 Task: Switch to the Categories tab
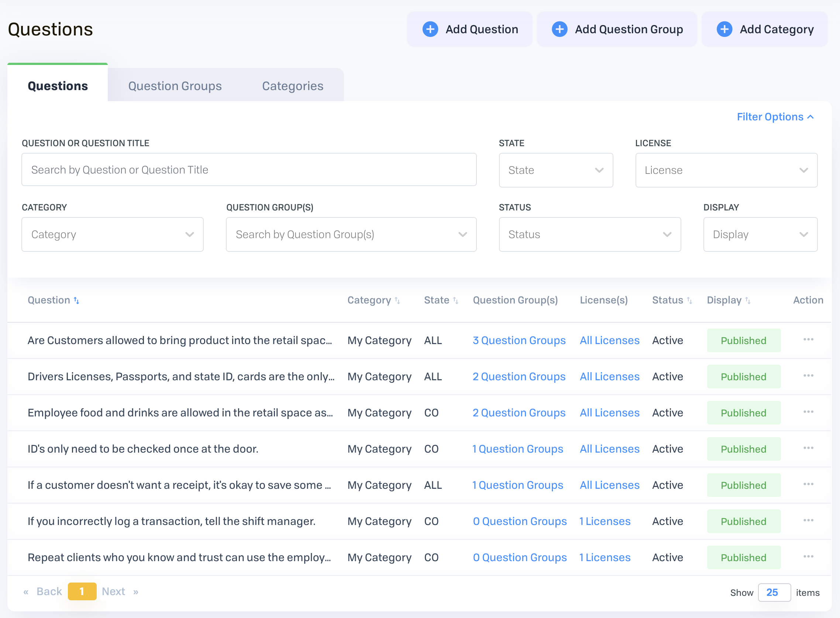[x=292, y=86]
